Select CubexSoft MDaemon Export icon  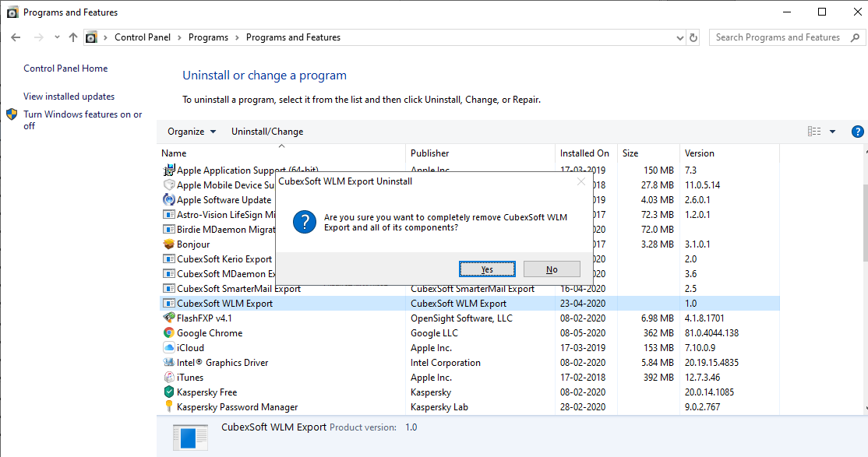[x=169, y=273]
